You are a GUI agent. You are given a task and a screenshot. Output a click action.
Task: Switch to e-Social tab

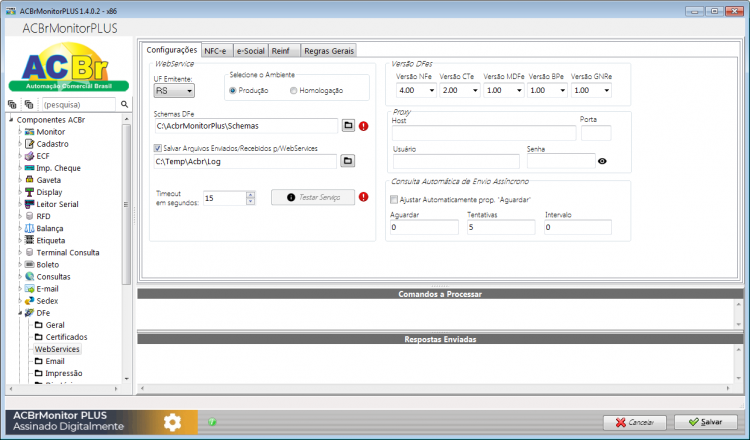coord(251,51)
